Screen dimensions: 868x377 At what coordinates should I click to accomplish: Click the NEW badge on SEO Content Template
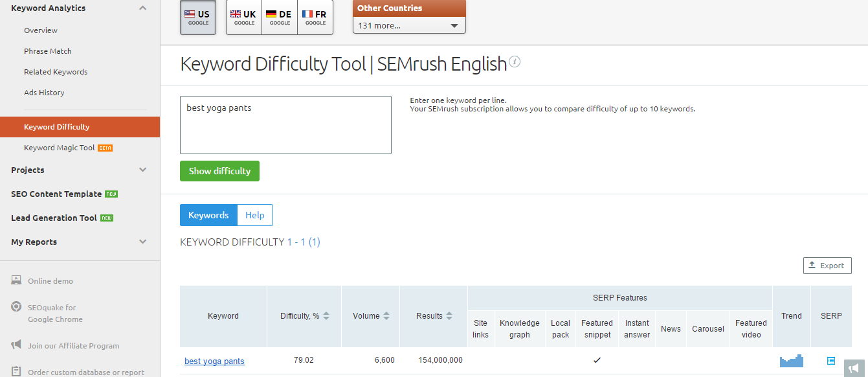(111, 194)
